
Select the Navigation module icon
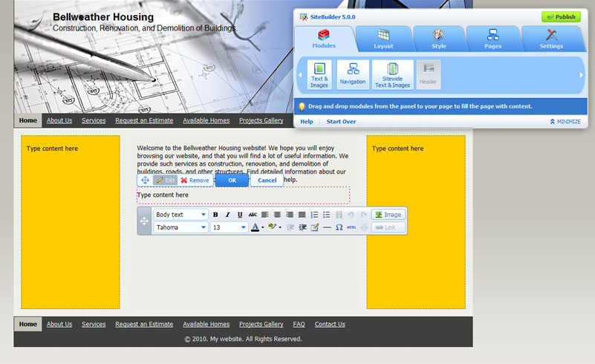pyautogui.click(x=353, y=75)
